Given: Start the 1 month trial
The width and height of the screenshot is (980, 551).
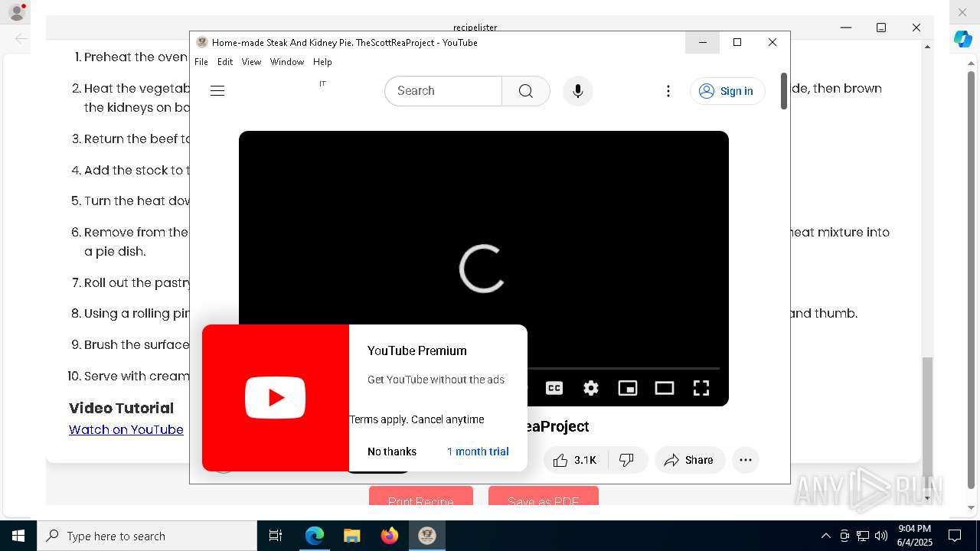Looking at the screenshot, I should (x=478, y=452).
